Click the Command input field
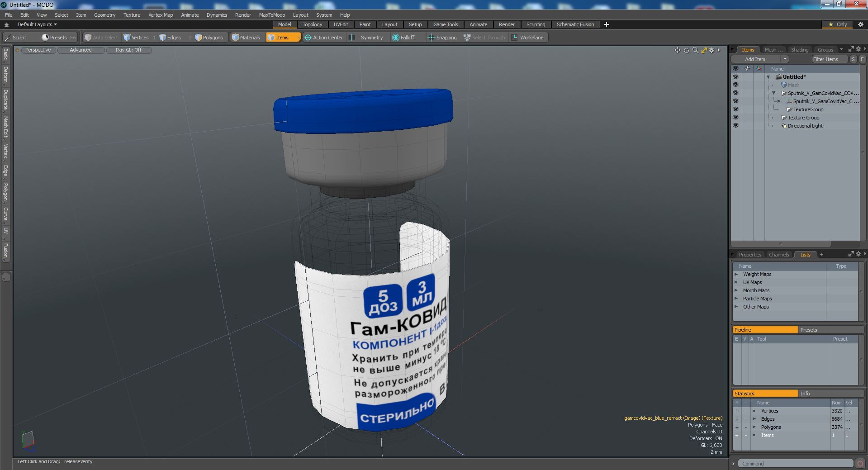The width and height of the screenshot is (868, 470). [x=796, y=464]
